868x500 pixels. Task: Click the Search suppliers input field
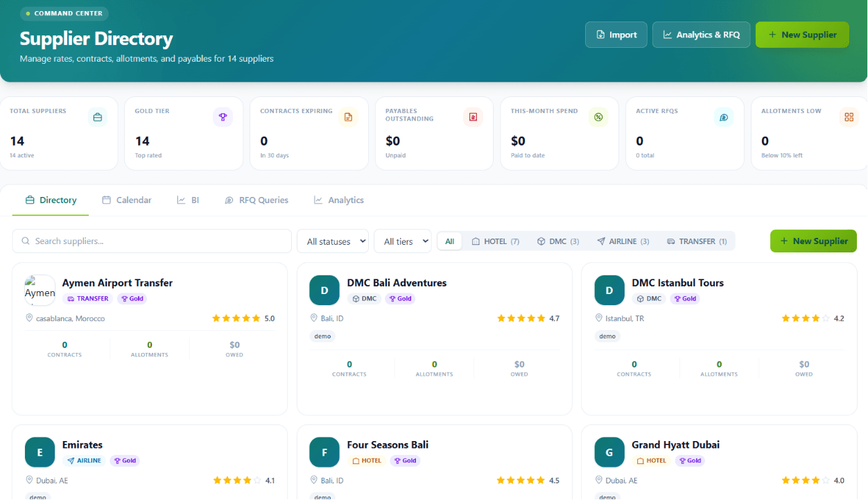[152, 241]
